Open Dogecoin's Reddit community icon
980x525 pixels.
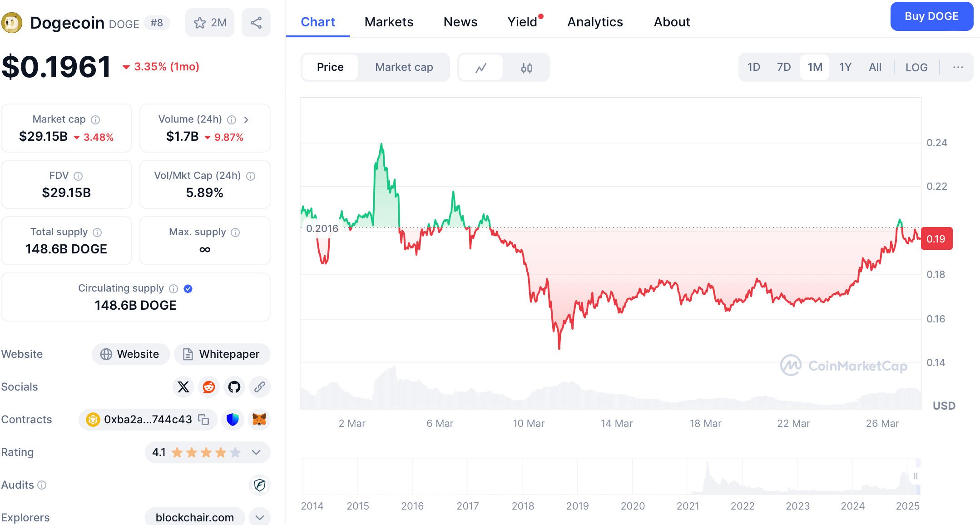pos(208,387)
